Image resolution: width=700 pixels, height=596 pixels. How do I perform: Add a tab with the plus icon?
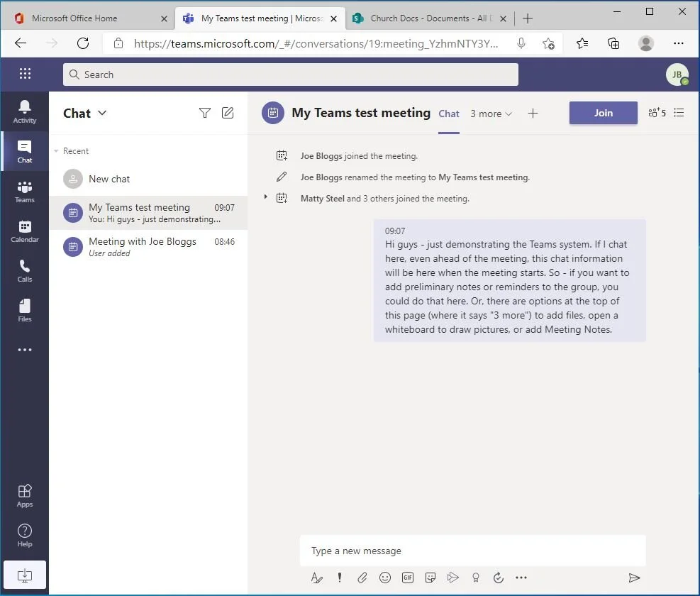pyautogui.click(x=533, y=114)
